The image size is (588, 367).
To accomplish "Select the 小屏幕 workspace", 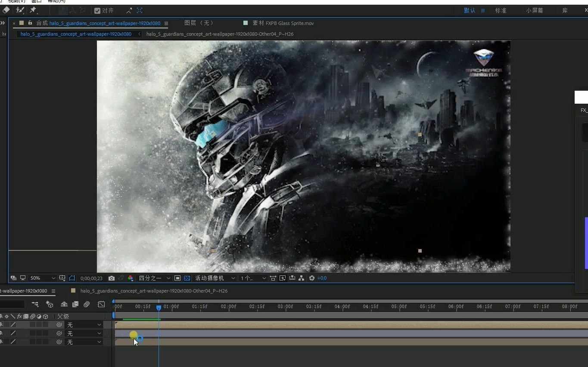I will pyautogui.click(x=535, y=10).
